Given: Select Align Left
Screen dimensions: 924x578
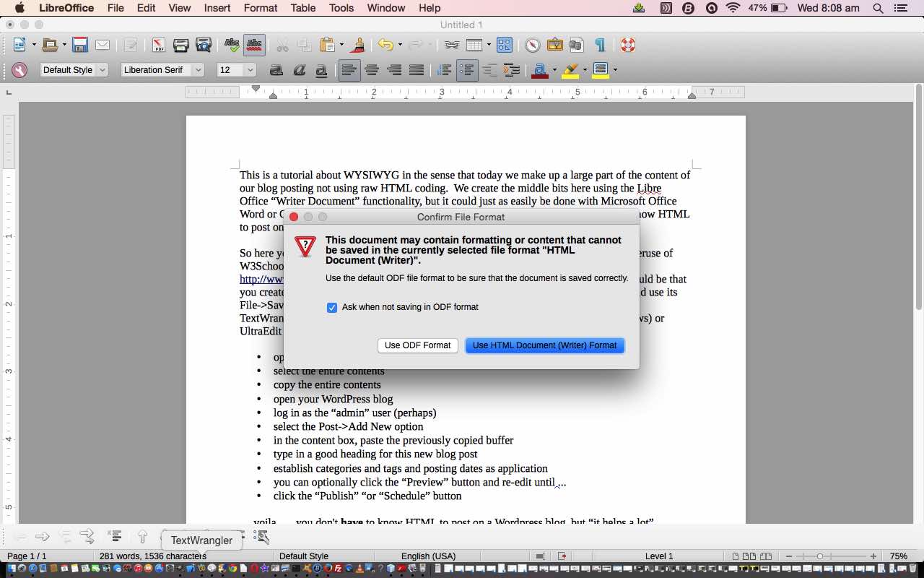Looking at the screenshot, I should coord(349,70).
